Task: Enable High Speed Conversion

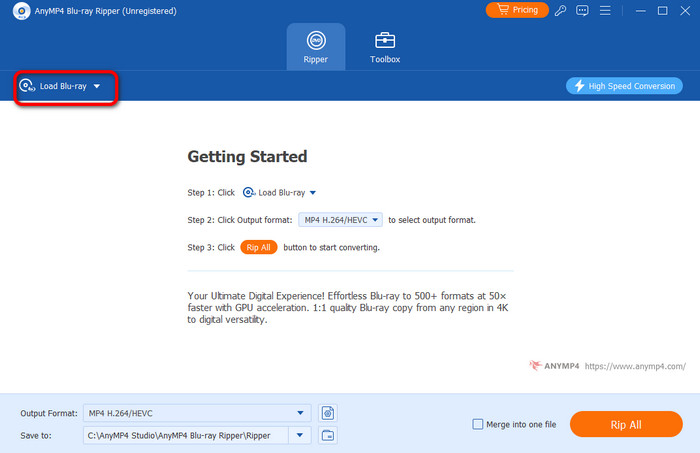Action: tap(624, 86)
